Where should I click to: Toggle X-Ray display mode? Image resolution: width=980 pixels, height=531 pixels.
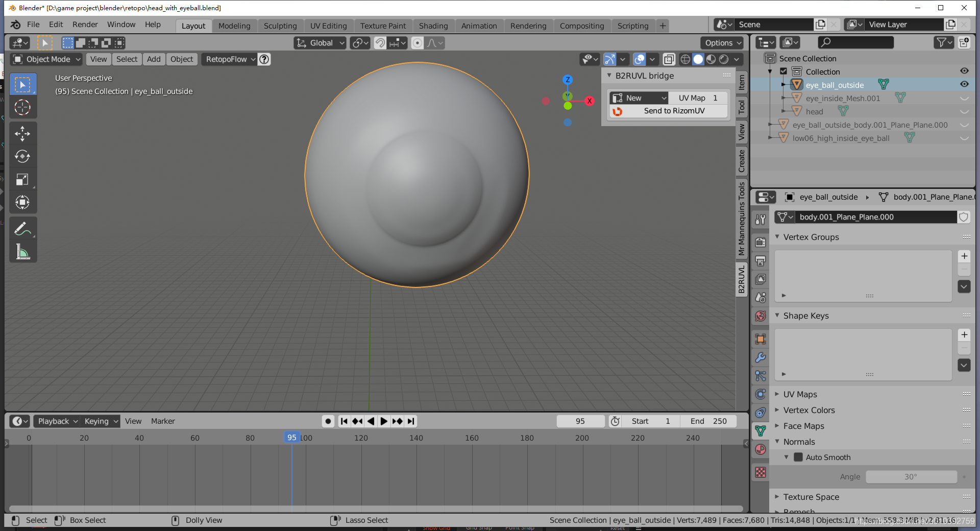669,59
